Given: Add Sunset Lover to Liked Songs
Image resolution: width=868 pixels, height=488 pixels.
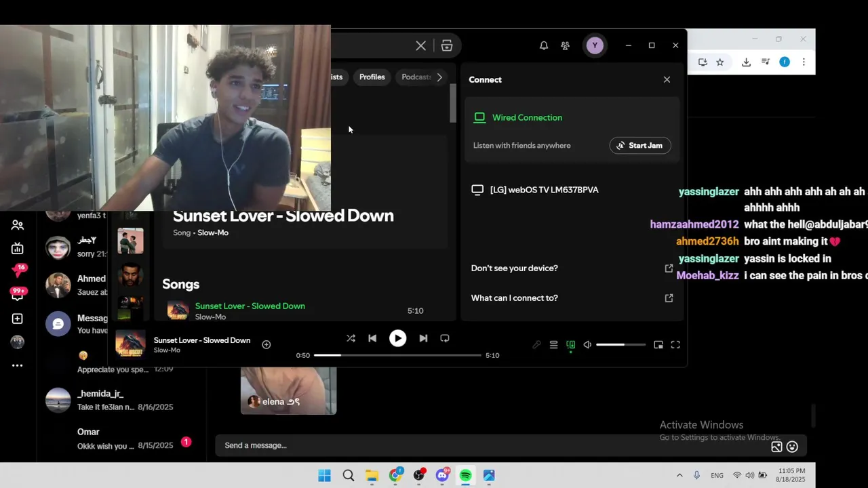Looking at the screenshot, I should [x=267, y=345].
